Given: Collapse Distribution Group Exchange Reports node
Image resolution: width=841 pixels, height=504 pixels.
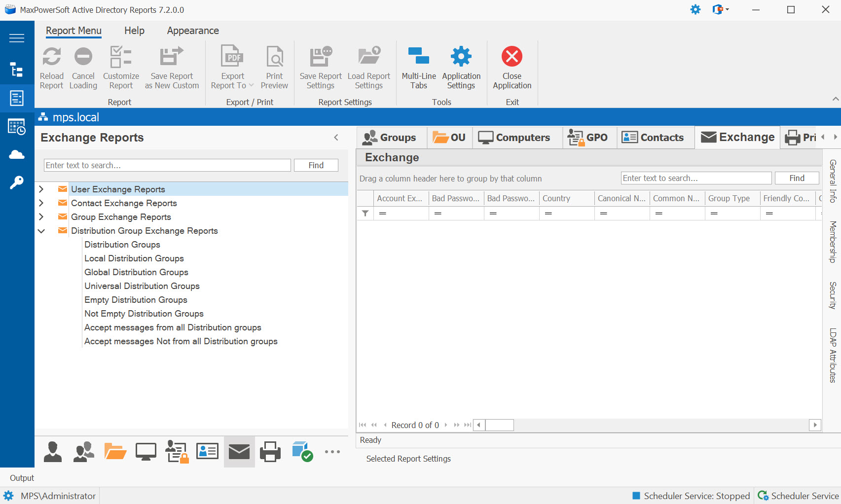Looking at the screenshot, I should (41, 231).
